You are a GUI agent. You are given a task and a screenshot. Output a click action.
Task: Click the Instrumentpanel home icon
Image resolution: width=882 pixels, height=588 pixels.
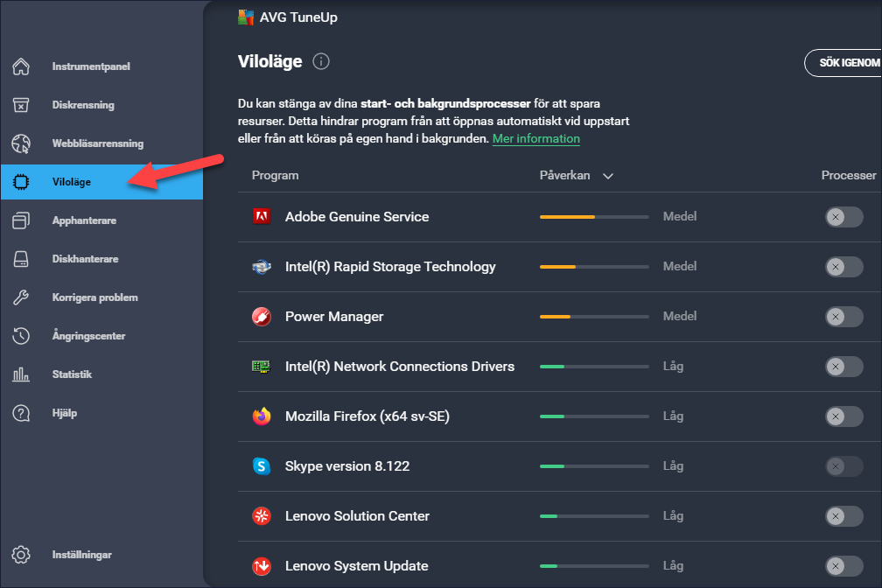click(x=21, y=66)
